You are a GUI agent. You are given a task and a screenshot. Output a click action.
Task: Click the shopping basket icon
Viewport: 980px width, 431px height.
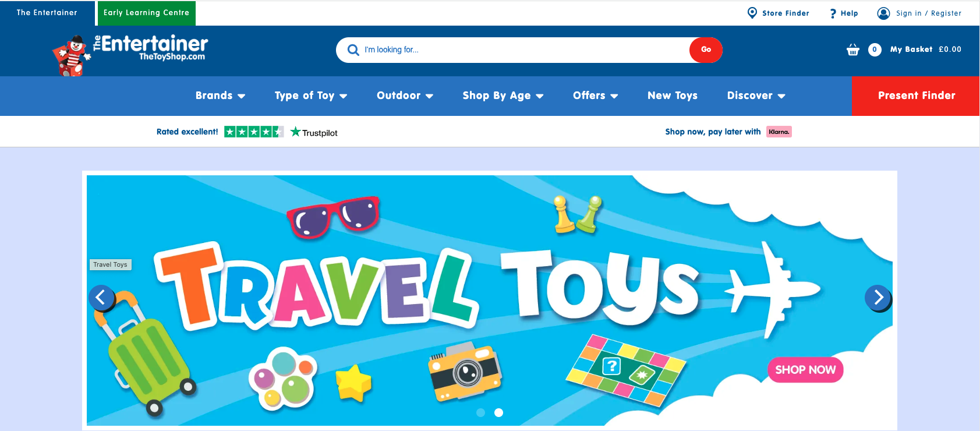point(853,50)
